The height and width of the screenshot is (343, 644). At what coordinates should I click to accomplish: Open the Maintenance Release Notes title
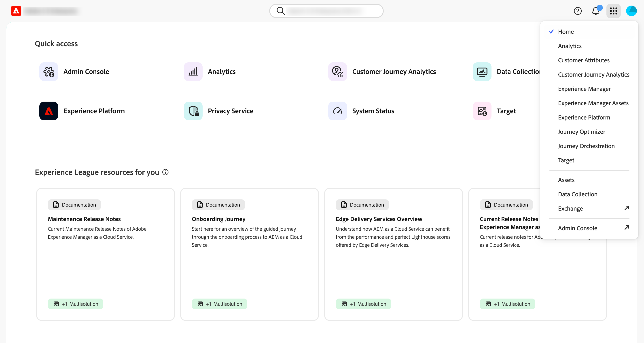84,219
